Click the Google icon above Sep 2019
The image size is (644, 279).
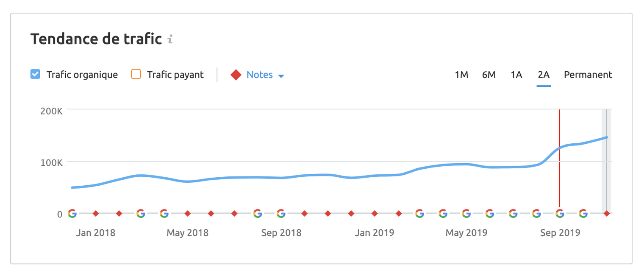(560, 213)
